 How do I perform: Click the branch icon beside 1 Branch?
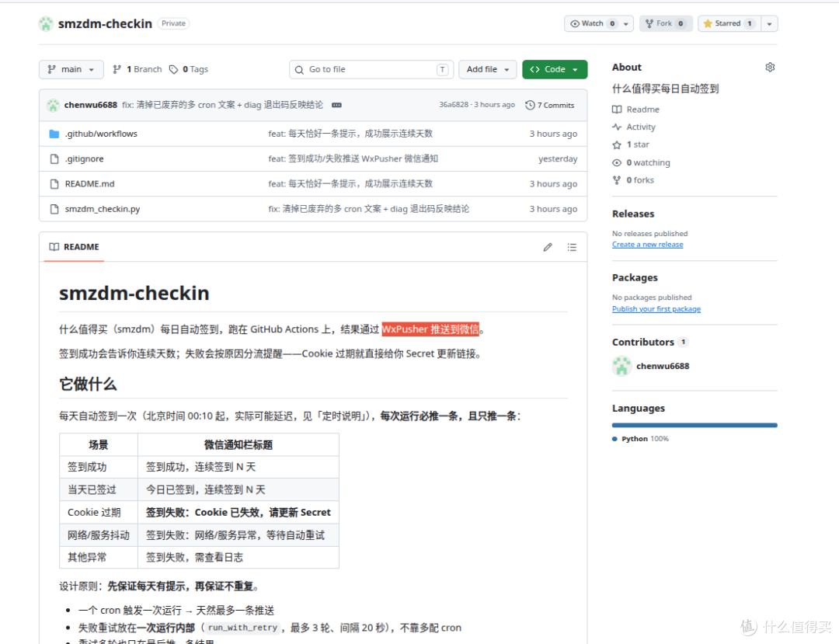tap(117, 70)
